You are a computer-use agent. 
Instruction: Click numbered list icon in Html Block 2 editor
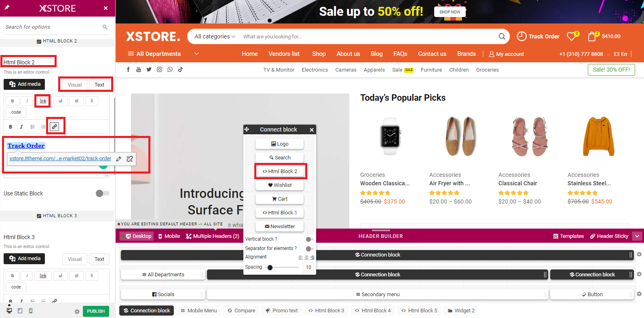(43, 127)
